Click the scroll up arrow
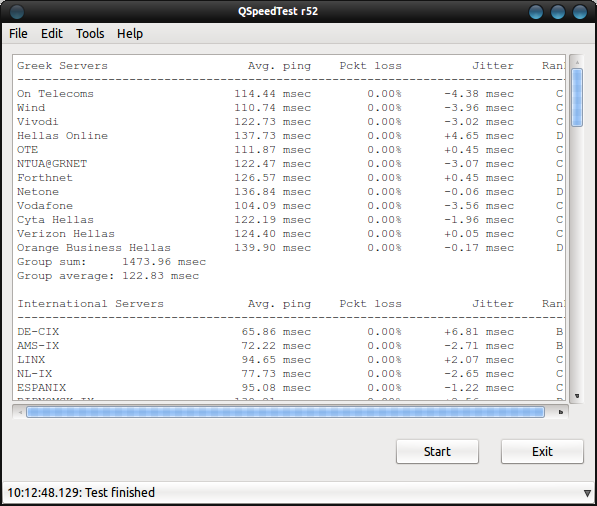Screen dimensions: 597x506 577,62
